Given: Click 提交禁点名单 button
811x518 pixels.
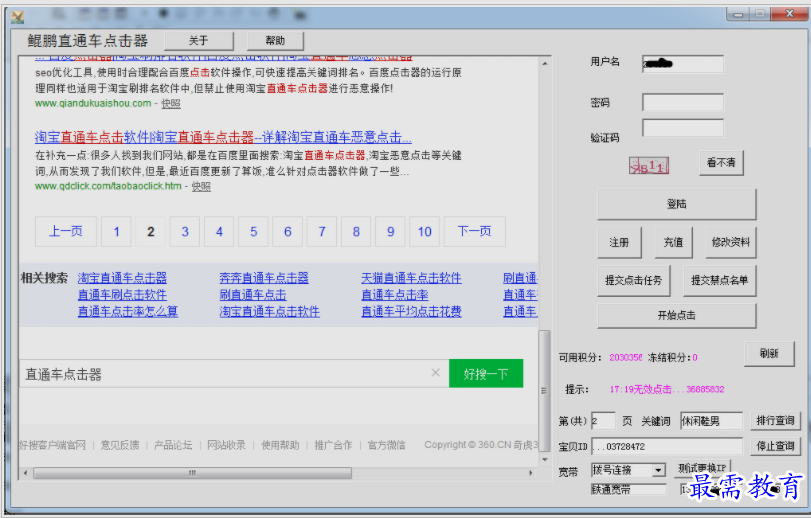Looking at the screenshot, I should click(x=719, y=281).
